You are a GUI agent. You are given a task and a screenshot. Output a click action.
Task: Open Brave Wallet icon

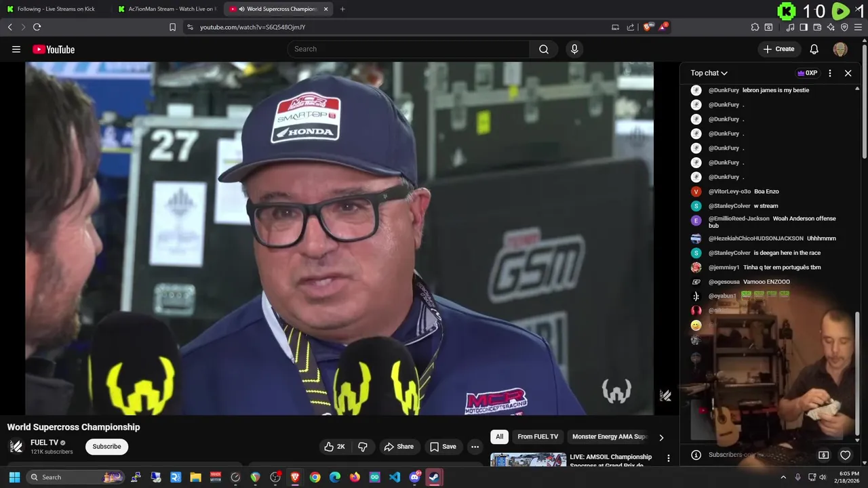coord(817,27)
